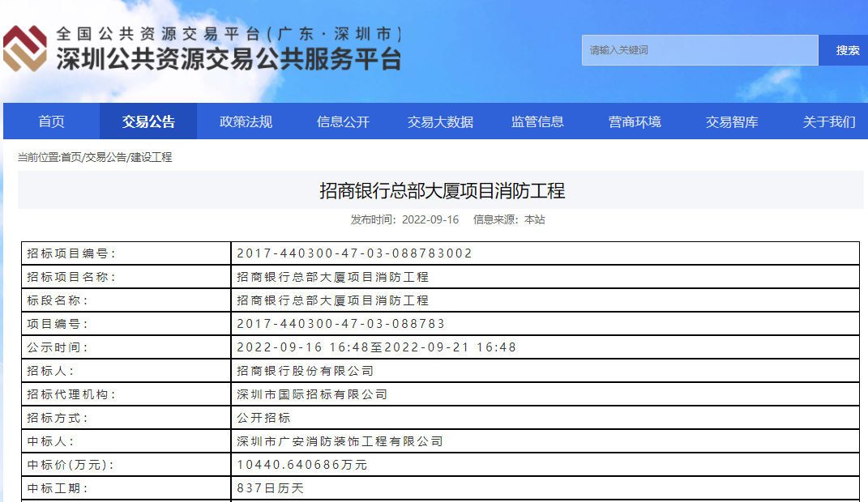Click the 首页 breadcrumb link
Image resolution: width=868 pixels, height=502 pixels.
click(x=71, y=158)
